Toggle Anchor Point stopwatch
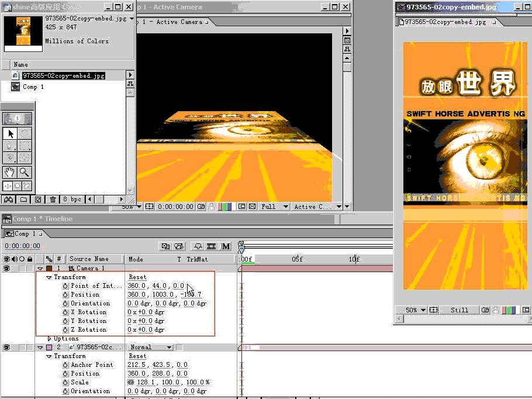This screenshot has height=399, width=532. click(65, 365)
